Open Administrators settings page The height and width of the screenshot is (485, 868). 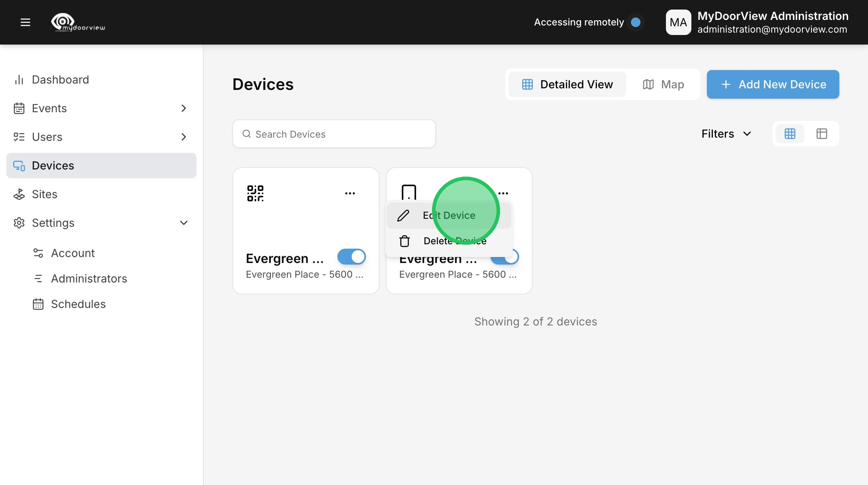click(89, 279)
